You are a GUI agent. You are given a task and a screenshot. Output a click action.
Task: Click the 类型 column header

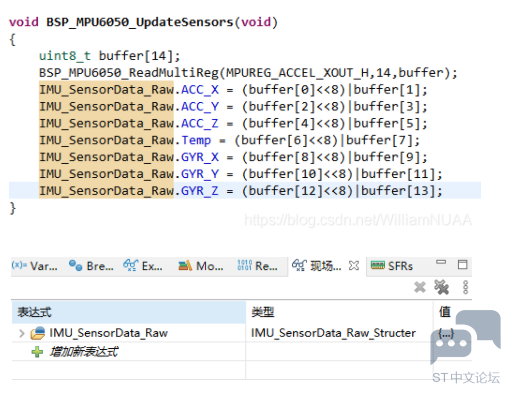[x=339, y=312]
